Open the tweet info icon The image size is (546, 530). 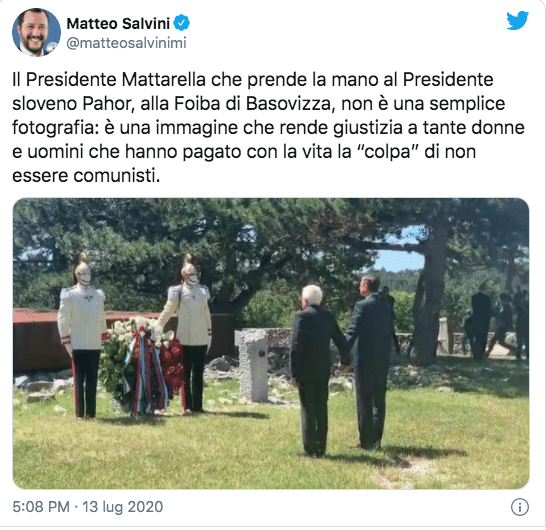[x=520, y=507]
